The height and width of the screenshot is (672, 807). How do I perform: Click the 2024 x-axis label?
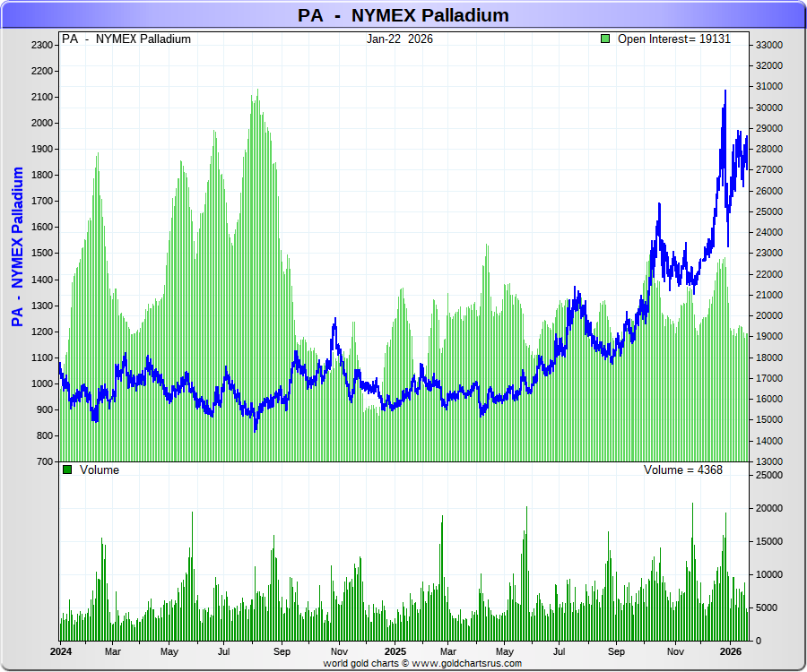61,651
